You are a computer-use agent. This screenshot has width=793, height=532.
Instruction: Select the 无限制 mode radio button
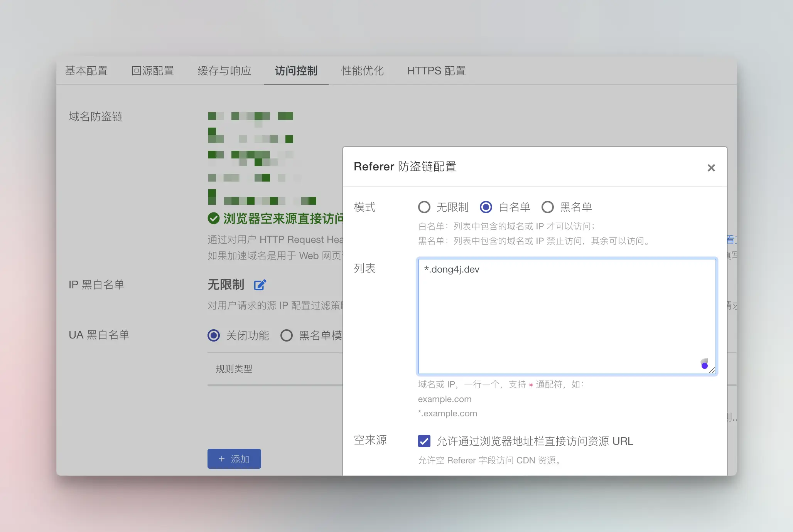point(424,207)
